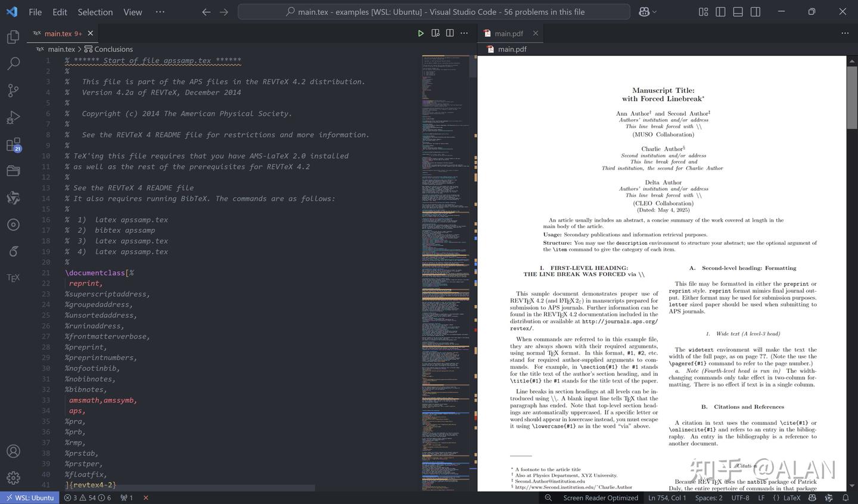This screenshot has width=858, height=504.
Task: Toggle the panel layout visibility
Action: tap(738, 11)
